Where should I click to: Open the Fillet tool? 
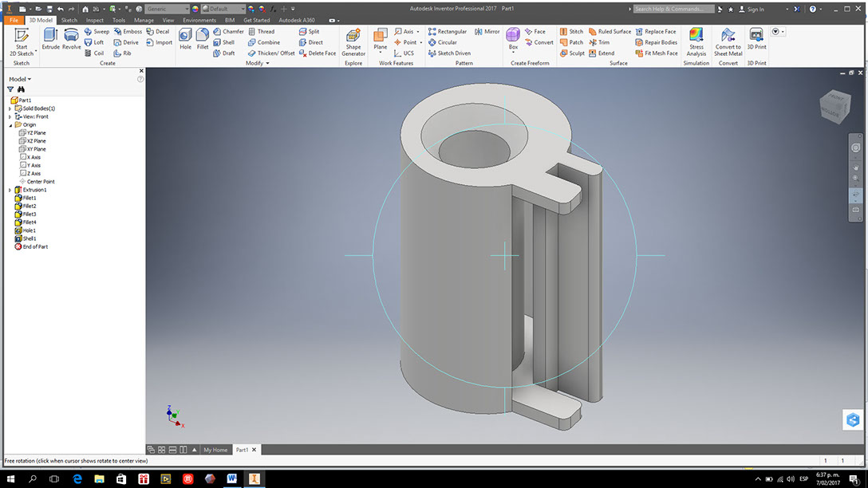click(x=203, y=39)
